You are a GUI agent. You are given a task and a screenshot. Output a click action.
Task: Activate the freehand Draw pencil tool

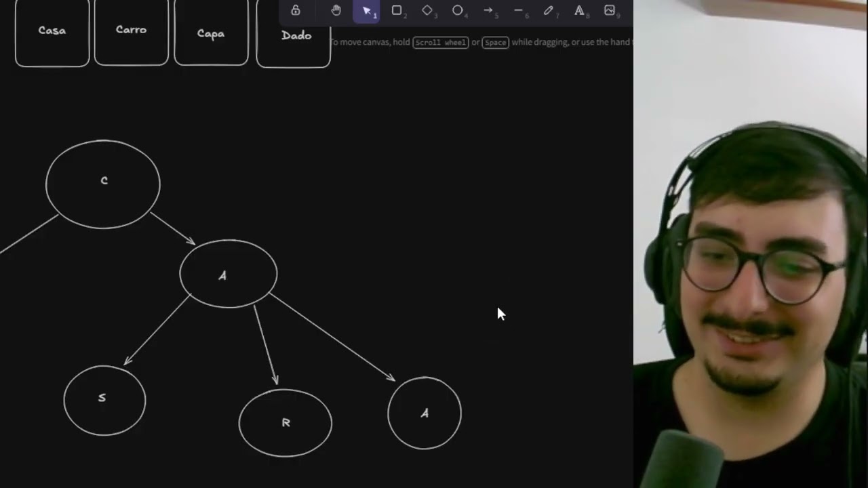point(549,10)
